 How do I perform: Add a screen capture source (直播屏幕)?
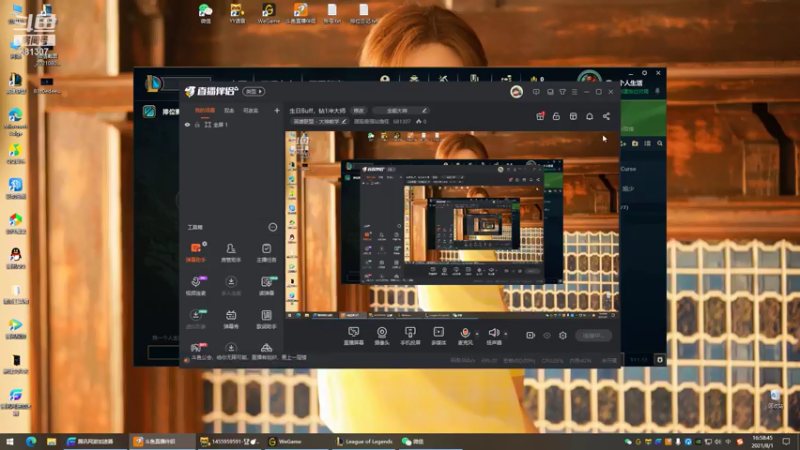coord(354,336)
